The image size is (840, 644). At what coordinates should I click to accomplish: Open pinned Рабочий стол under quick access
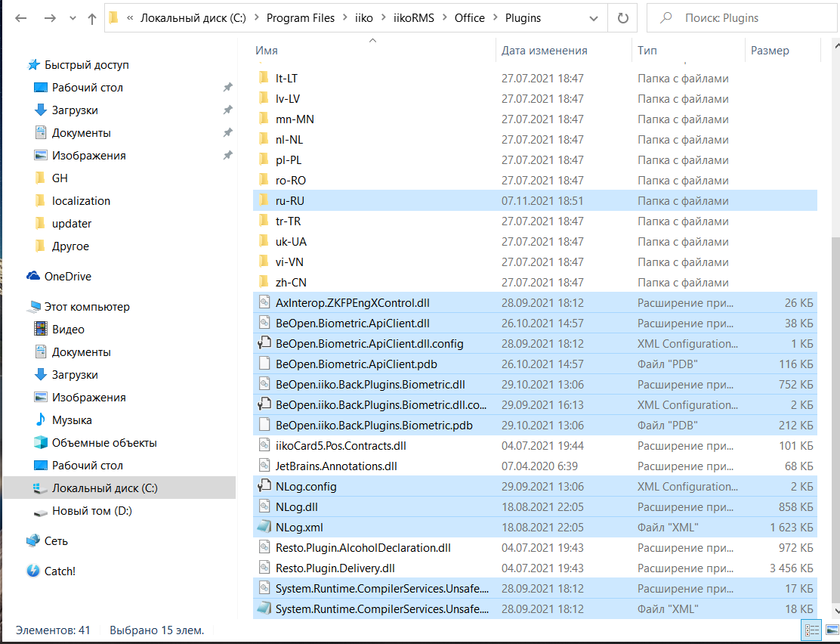88,88
